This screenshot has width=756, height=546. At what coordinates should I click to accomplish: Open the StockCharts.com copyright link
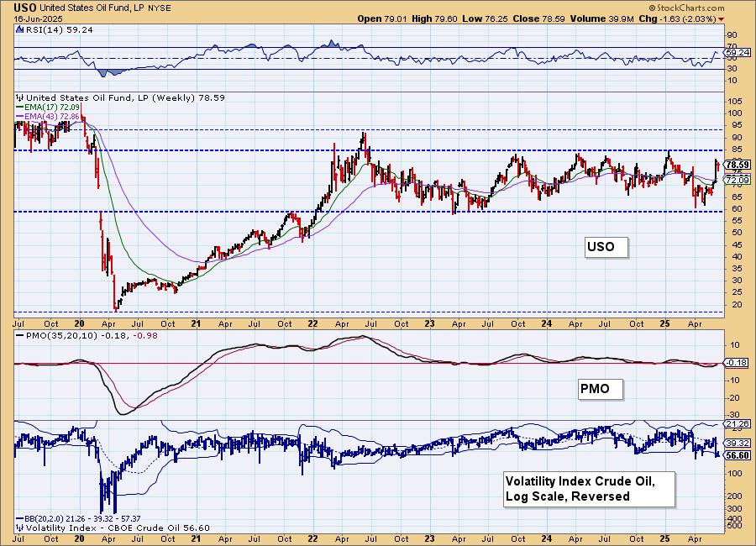click(686, 8)
